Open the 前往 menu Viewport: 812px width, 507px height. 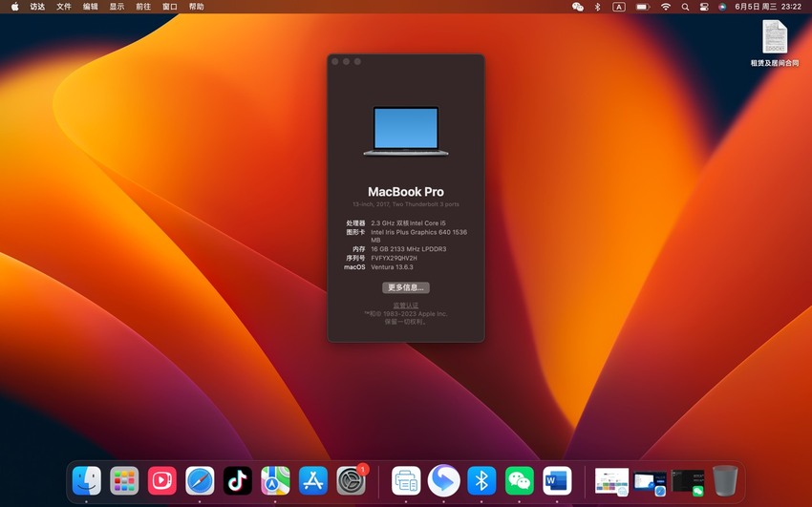(x=143, y=7)
